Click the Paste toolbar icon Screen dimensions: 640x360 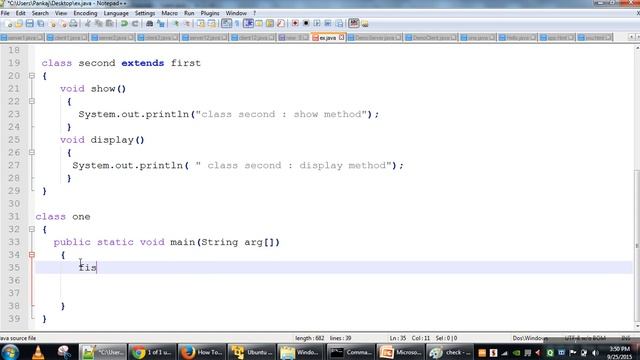click(x=109, y=24)
